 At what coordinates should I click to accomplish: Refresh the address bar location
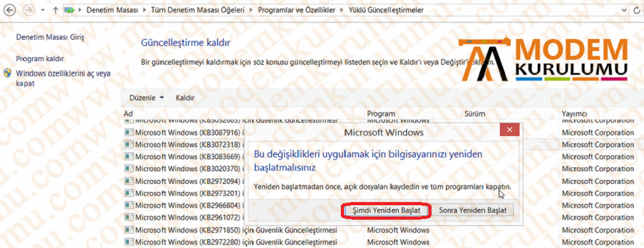tap(636, 10)
